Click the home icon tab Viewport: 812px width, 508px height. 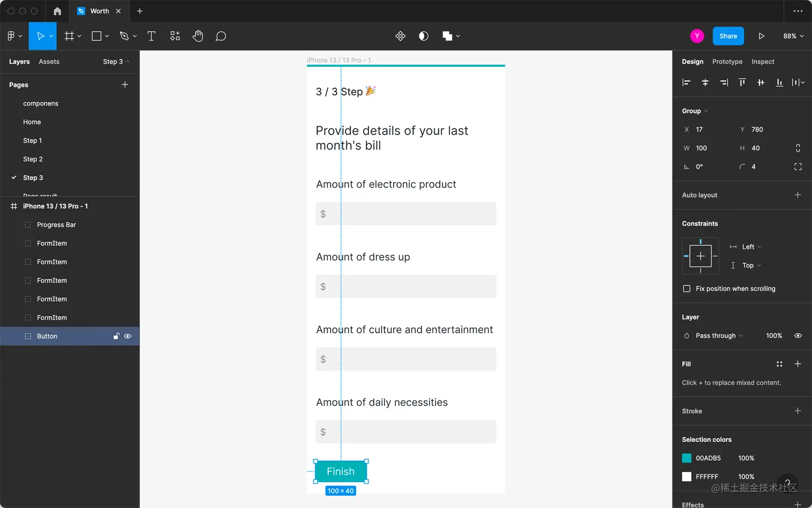57,11
